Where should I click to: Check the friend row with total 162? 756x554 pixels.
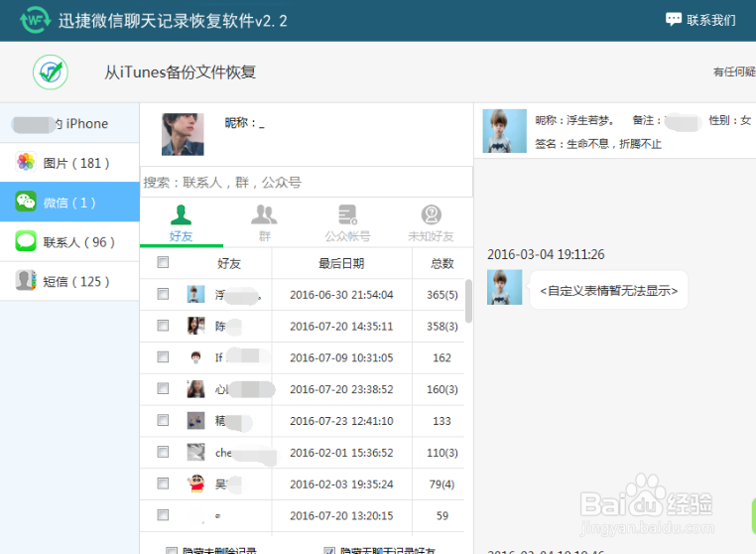coord(163,356)
